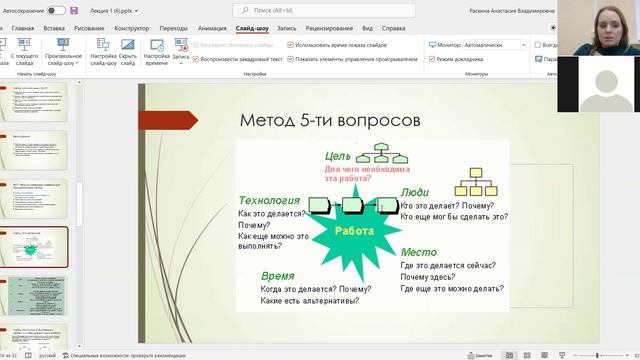Select first slide thumbnail in panel
This screenshot has height=360, width=640.
[x=34, y=102]
